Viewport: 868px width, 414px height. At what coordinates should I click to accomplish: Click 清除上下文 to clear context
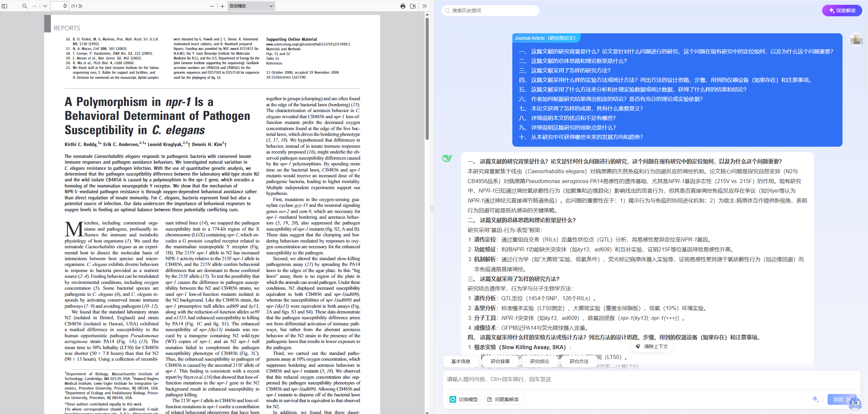point(652,346)
